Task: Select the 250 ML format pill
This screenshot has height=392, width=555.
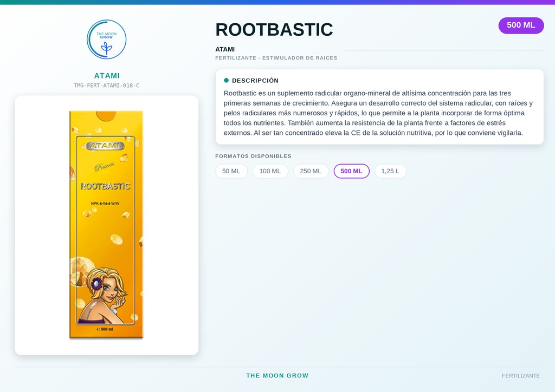Action: click(311, 171)
